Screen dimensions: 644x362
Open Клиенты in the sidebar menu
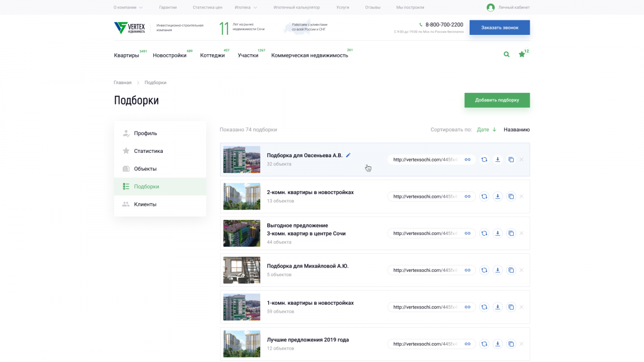tap(145, 204)
